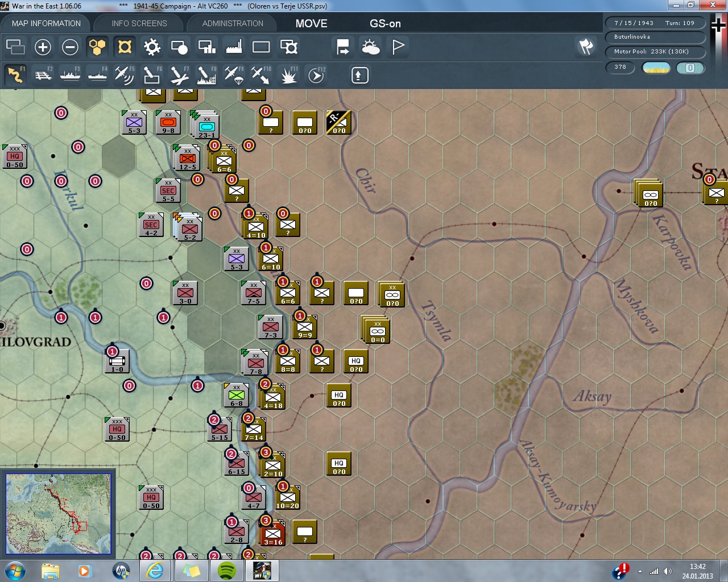Click the 378 value pill
This screenshot has width=728, height=582.
pyautogui.click(x=621, y=68)
